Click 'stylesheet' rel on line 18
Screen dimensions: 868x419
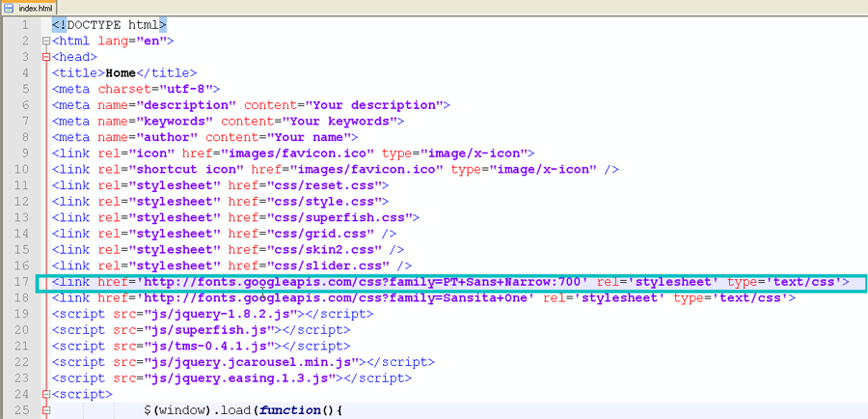(619, 298)
